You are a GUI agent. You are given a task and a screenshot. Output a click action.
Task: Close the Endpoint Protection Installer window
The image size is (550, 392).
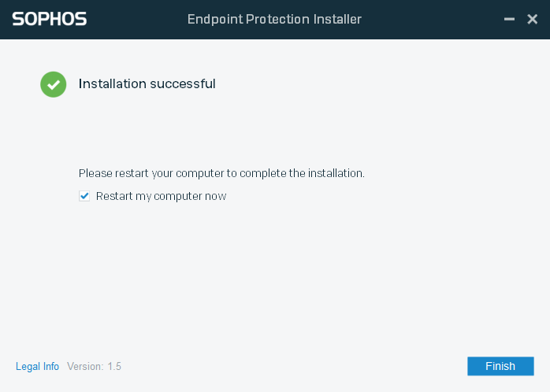533,19
